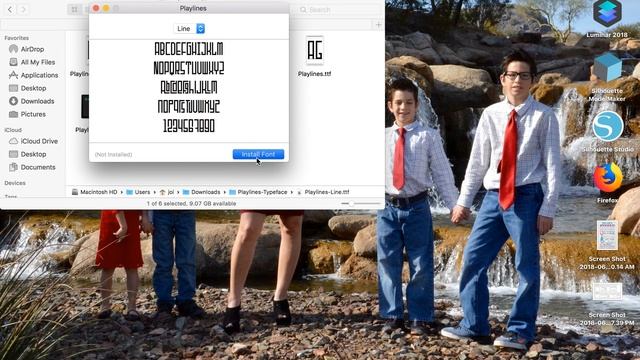Select Screen Shot 0.14 AM file

click(x=607, y=245)
